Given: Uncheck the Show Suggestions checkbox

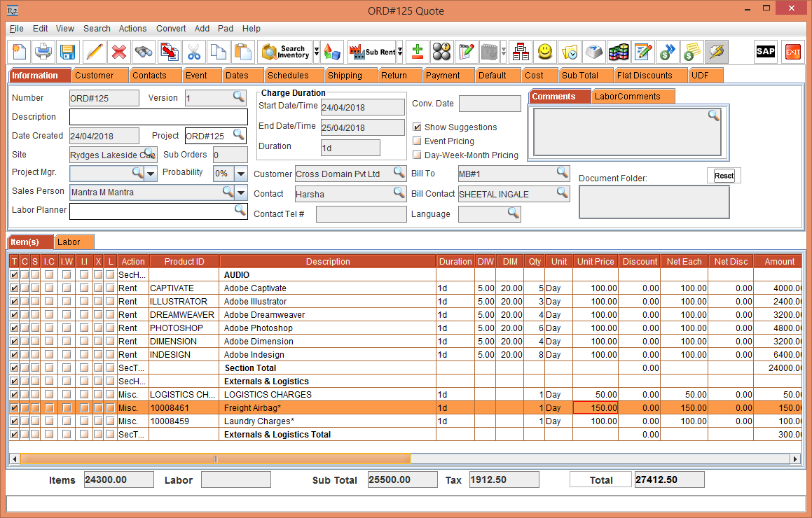Looking at the screenshot, I should 417,127.
